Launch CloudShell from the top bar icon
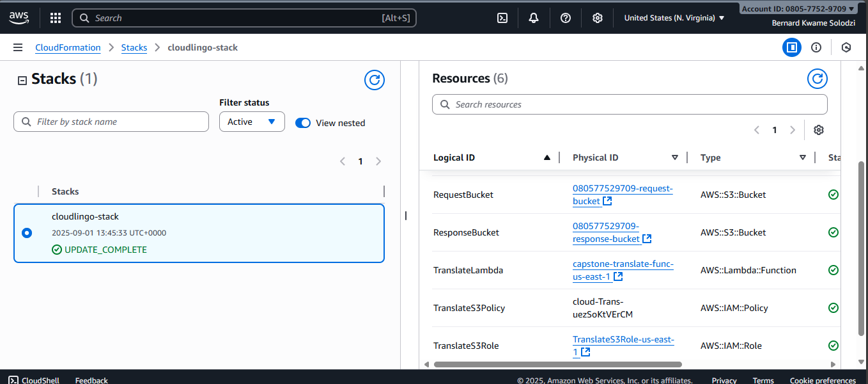The image size is (868, 384). click(x=502, y=18)
